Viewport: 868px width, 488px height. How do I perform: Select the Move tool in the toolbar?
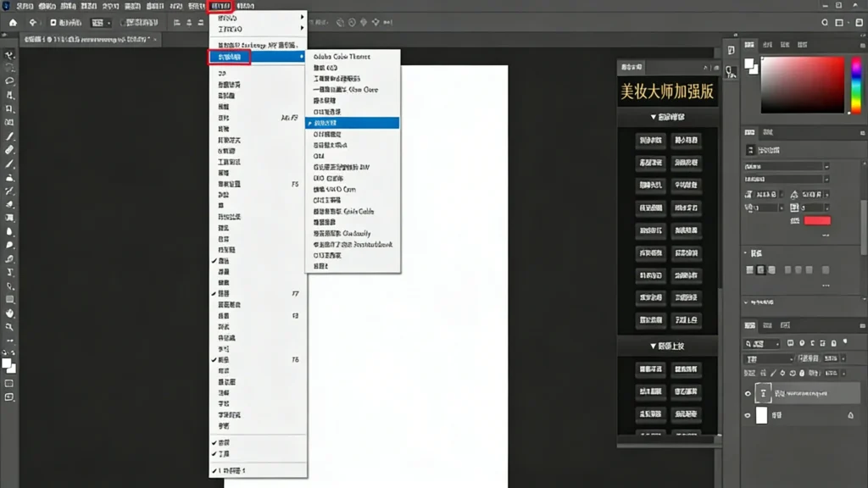pos(8,53)
